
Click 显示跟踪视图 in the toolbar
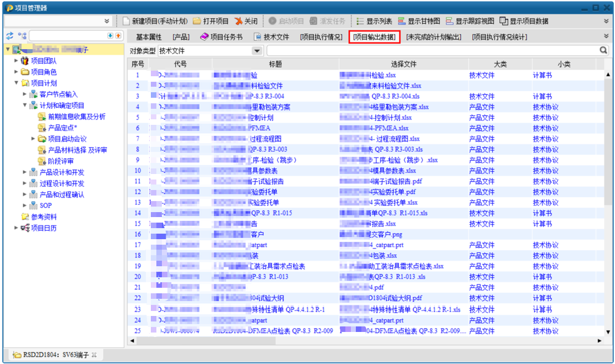470,21
